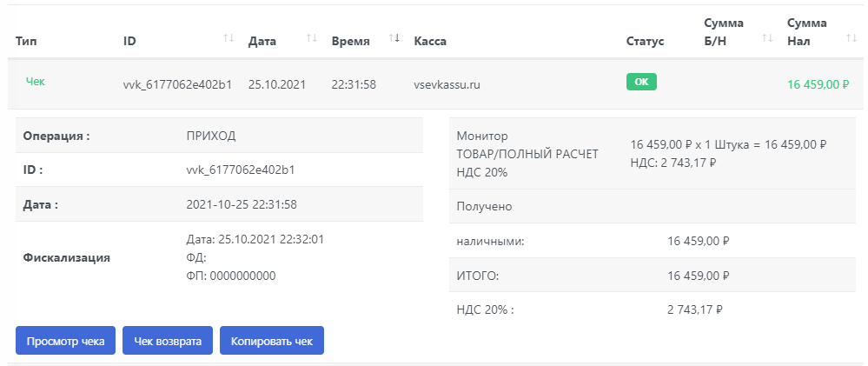Image resolution: width=868 pixels, height=366 pixels.
Task: Select the ФП: 0000000000 text
Action: pyautogui.click(x=231, y=276)
